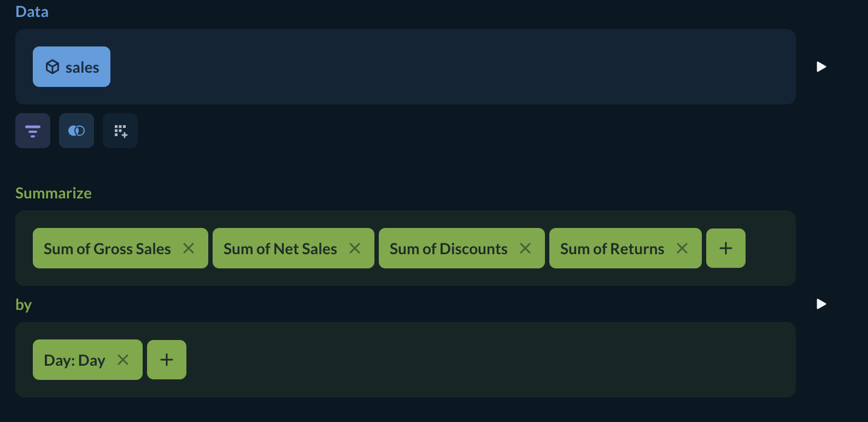Click the Summarize section heading

(54, 193)
